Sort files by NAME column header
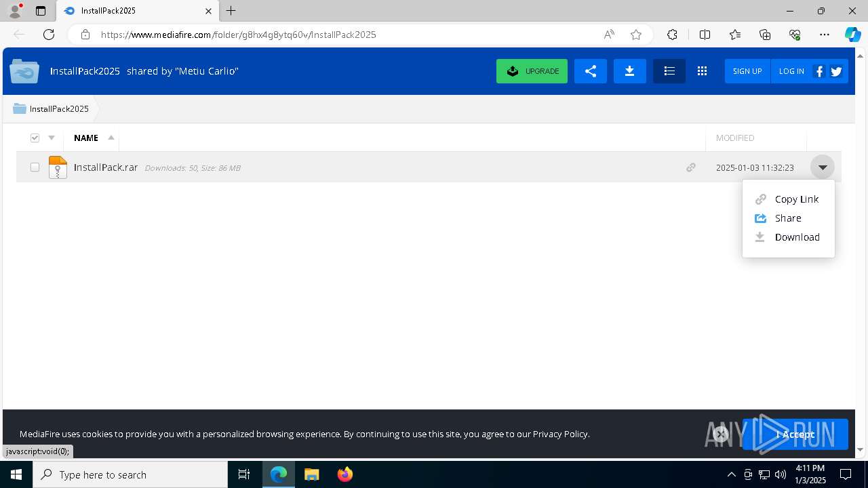Screen dimensions: 868x488 86,138
